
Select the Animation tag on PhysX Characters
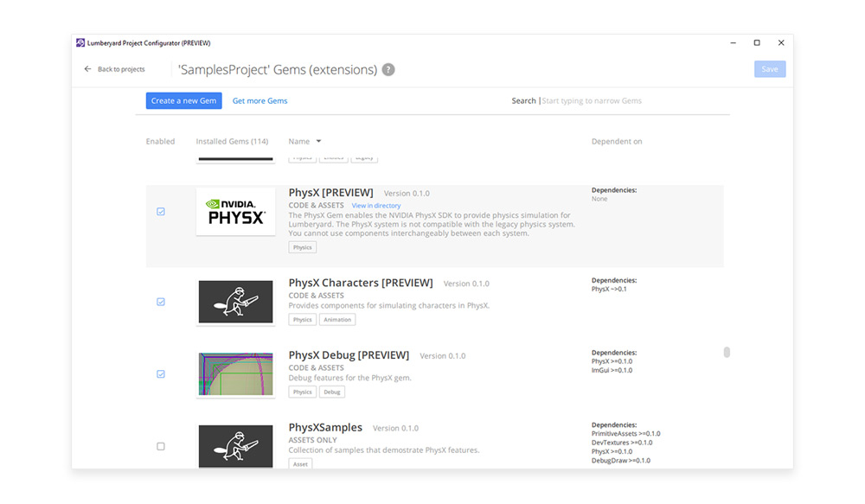(x=337, y=319)
